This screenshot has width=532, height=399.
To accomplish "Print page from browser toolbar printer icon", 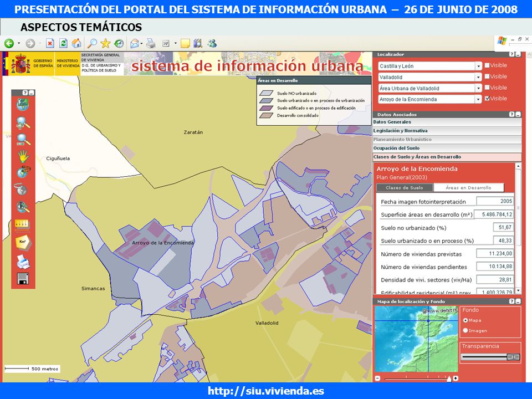I will [x=151, y=43].
